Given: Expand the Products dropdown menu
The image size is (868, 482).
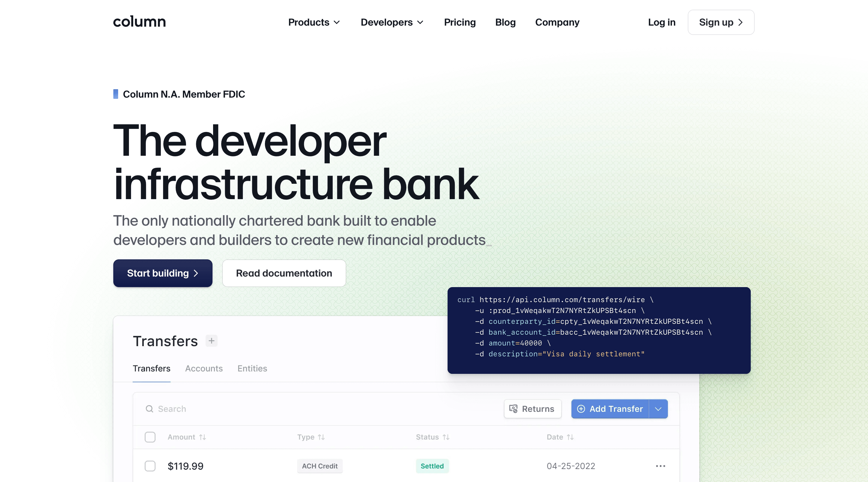Looking at the screenshot, I should click(314, 22).
